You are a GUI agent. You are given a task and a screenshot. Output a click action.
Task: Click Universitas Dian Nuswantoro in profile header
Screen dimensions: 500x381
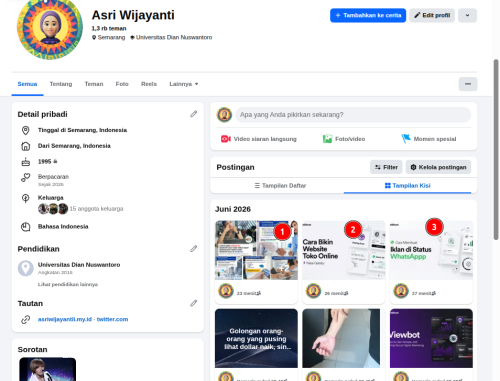(174, 37)
